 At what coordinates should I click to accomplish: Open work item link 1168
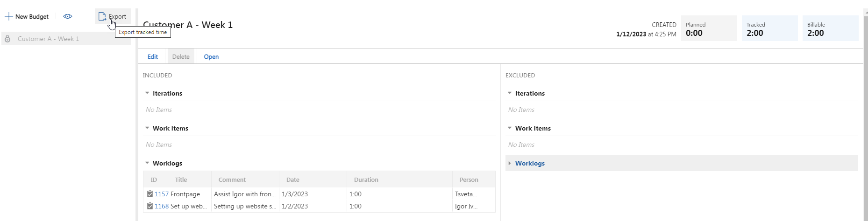(162, 206)
